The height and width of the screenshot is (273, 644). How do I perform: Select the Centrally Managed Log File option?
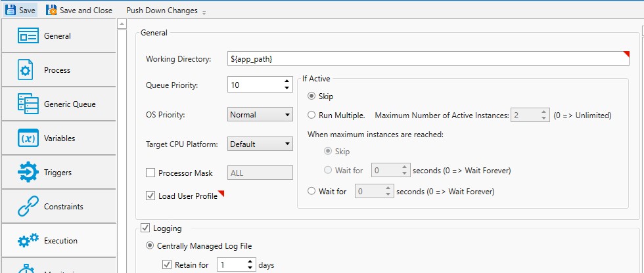151,246
